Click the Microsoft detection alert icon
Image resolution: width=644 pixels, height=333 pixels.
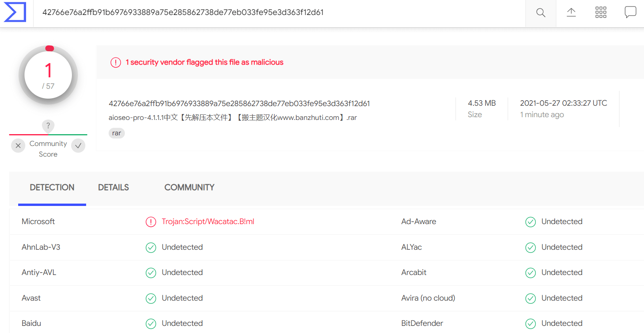coord(151,222)
